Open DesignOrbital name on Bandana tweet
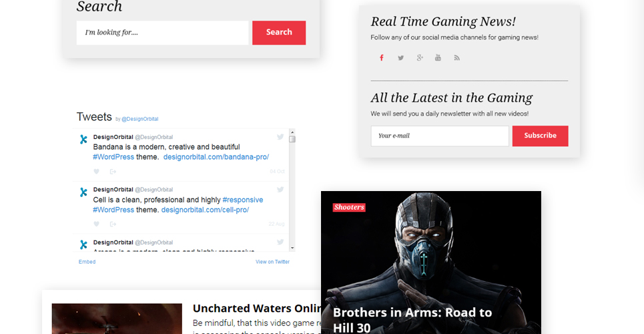 point(113,137)
